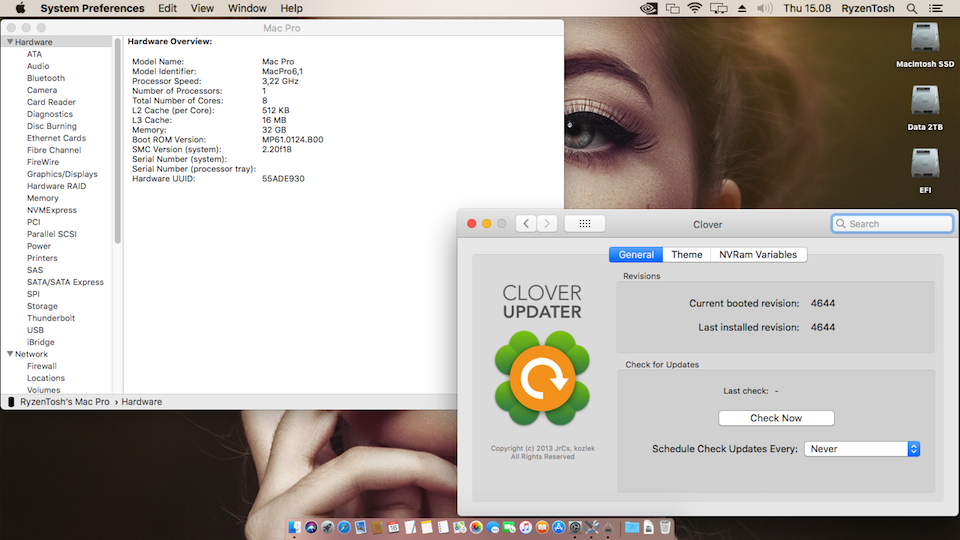Open the Apple menu
Screen dimensions: 960x540
[x=20, y=9]
